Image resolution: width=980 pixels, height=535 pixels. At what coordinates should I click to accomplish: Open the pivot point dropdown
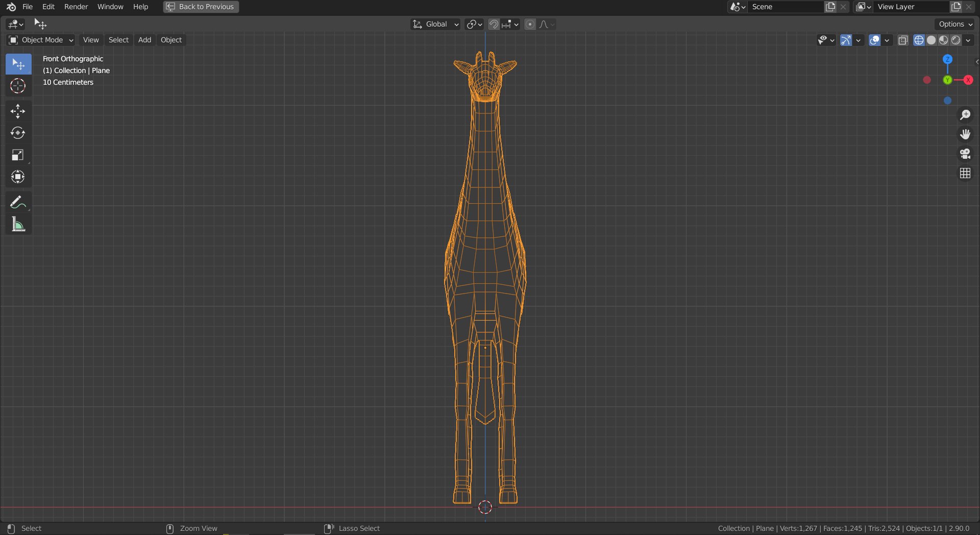474,24
